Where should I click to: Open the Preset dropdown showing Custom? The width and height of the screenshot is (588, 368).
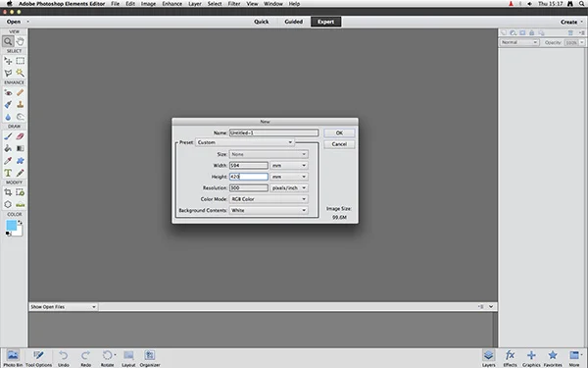pos(244,142)
